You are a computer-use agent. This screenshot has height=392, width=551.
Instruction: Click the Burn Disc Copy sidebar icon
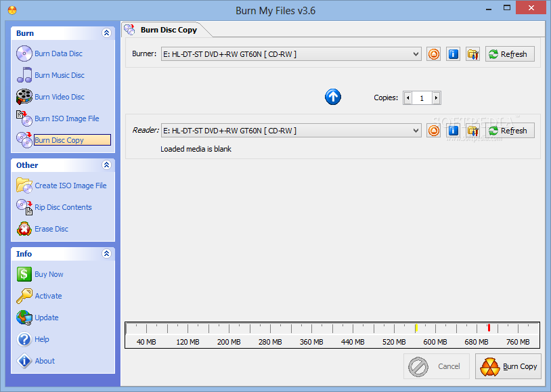[24, 140]
